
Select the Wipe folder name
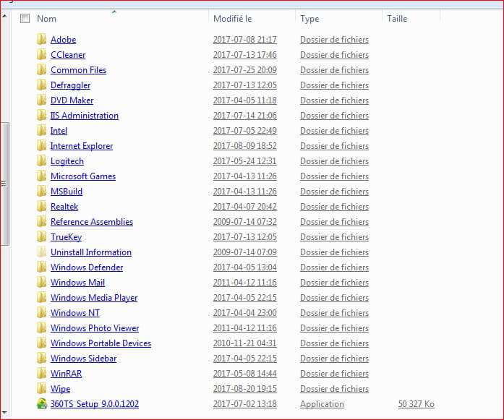pyautogui.click(x=61, y=389)
